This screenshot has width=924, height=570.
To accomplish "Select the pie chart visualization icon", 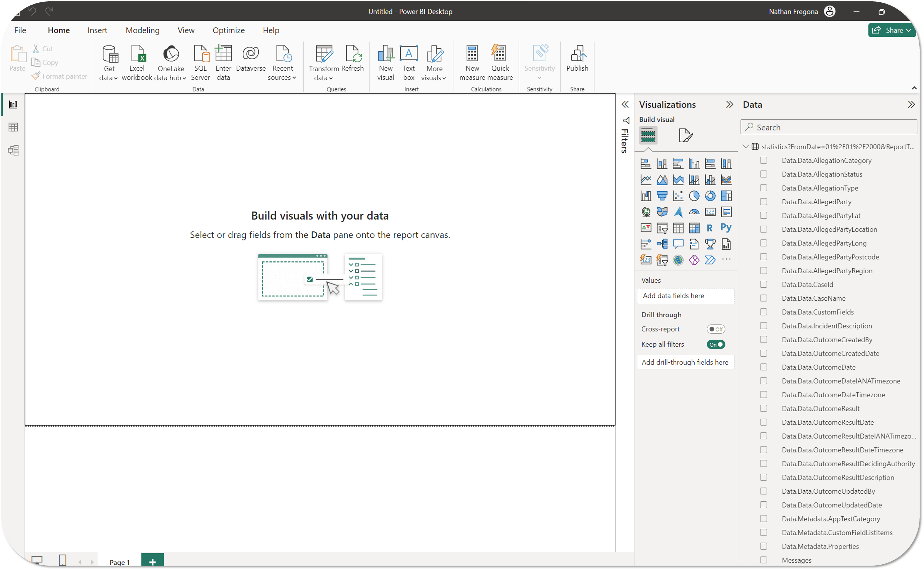I will 694,196.
